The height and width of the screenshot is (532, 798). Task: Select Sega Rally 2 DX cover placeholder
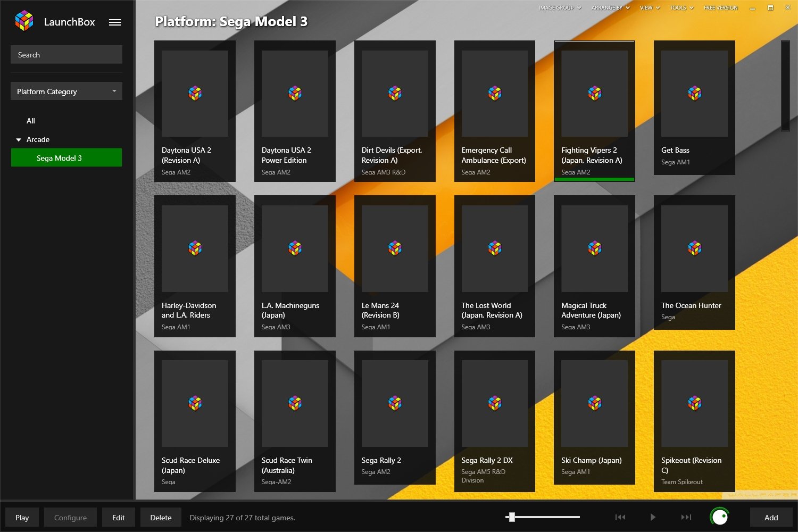pos(495,403)
